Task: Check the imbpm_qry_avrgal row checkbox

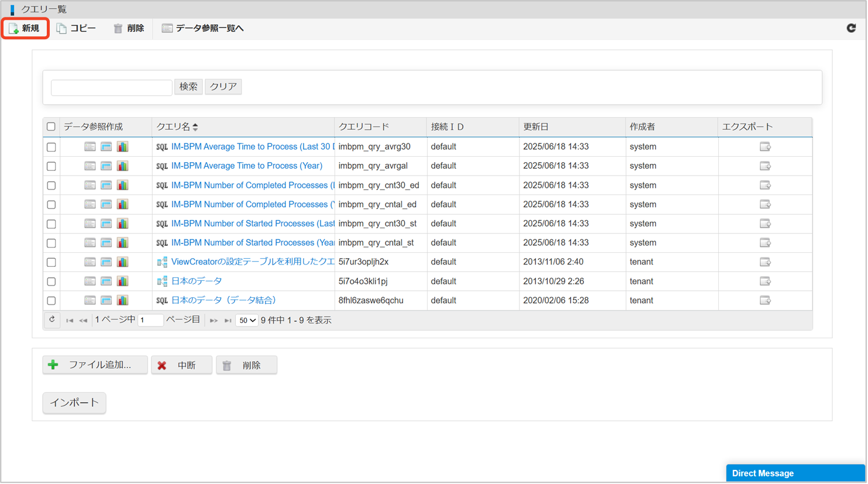Action: pos(51,167)
